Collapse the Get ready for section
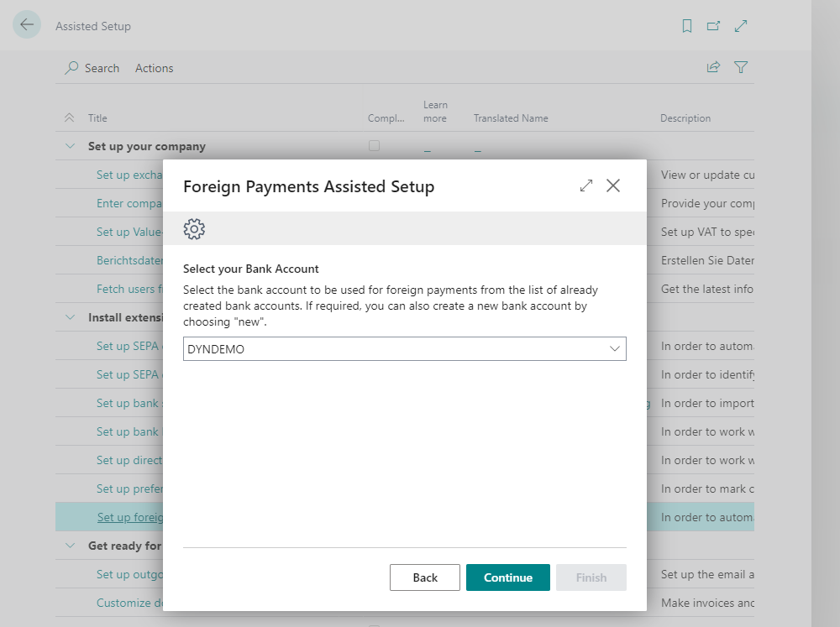Image resolution: width=840 pixels, height=627 pixels. tap(70, 546)
